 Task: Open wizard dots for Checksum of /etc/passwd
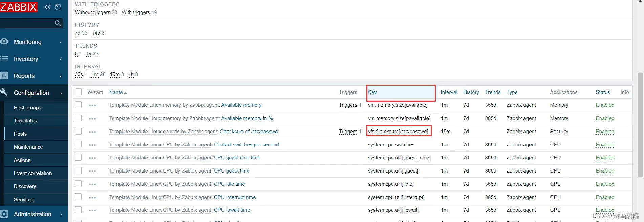[x=92, y=132]
